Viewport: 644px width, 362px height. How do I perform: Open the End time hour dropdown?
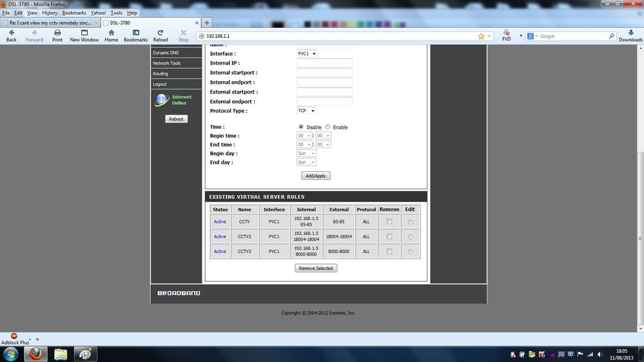click(304, 145)
